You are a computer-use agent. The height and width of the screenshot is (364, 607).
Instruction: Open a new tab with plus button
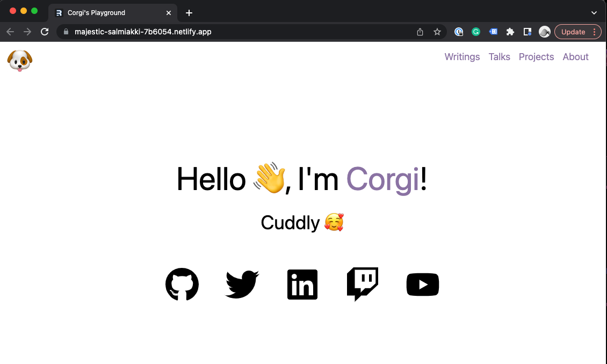tap(189, 13)
